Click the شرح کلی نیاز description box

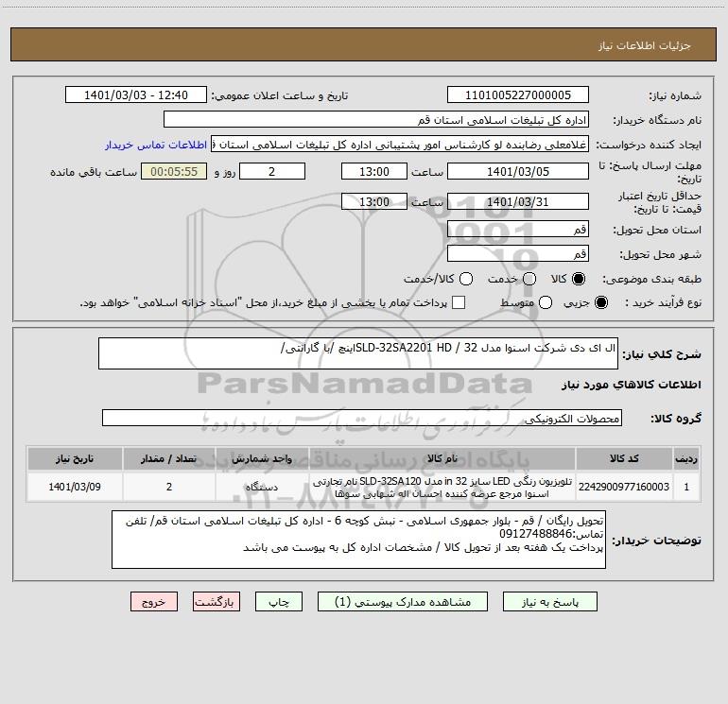click(358, 353)
